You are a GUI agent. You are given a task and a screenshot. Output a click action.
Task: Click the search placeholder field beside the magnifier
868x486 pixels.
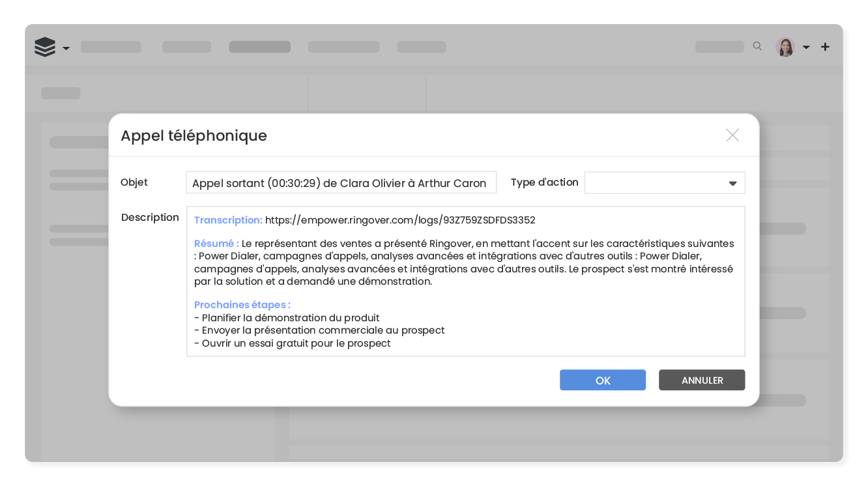[x=719, y=47]
